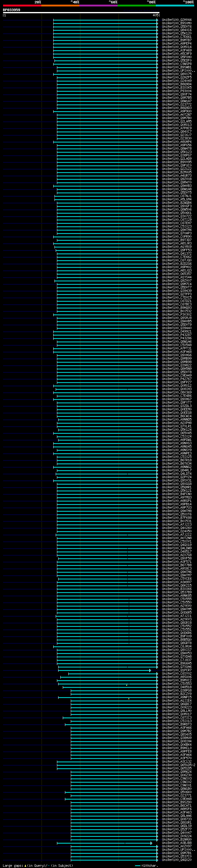Image resolution: width=197 pixels, height=868 pixels.
Task: Click the cyan =100char scale legend bar
Action: click(x=137, y=866)
